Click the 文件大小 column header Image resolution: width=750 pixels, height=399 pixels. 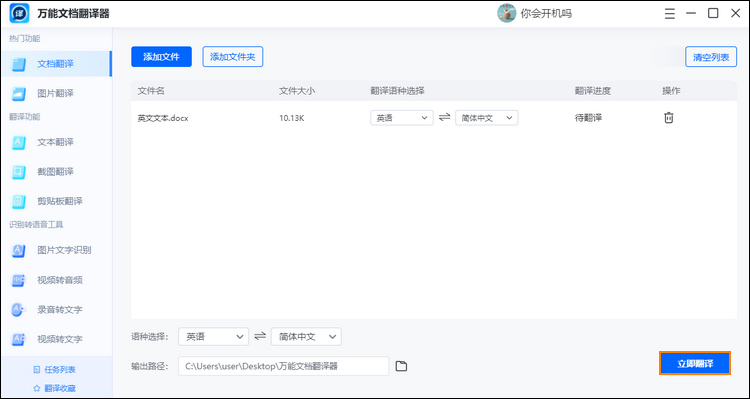[297, 91]
